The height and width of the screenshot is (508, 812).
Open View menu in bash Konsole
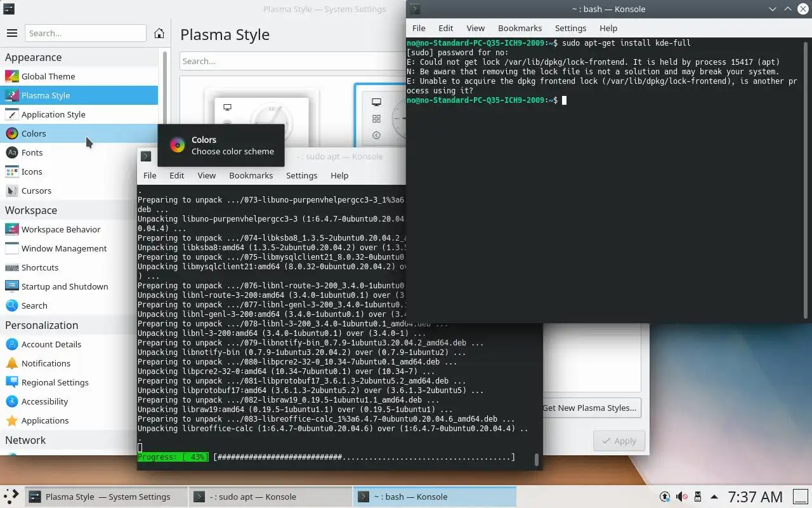[476, 28]
